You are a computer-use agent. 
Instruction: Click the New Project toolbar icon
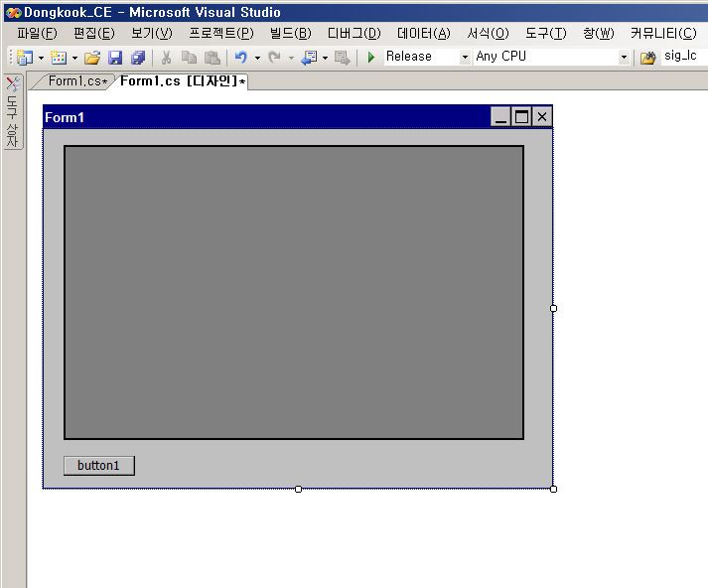click(x=25, y=58)
